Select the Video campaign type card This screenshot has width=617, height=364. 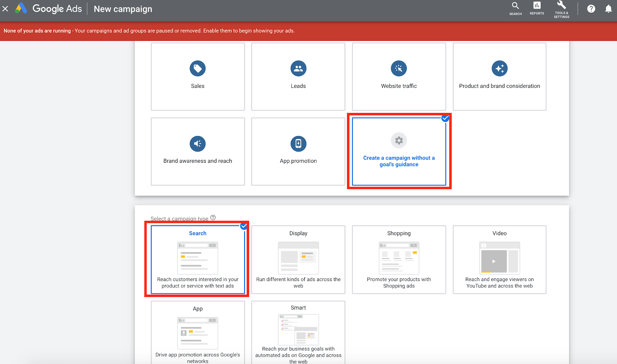click(499, 260)
